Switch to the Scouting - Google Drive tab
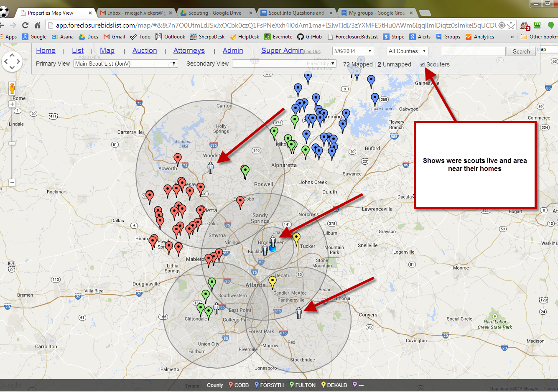This screenshot has height=392, width=558. [x=215, y=13]
